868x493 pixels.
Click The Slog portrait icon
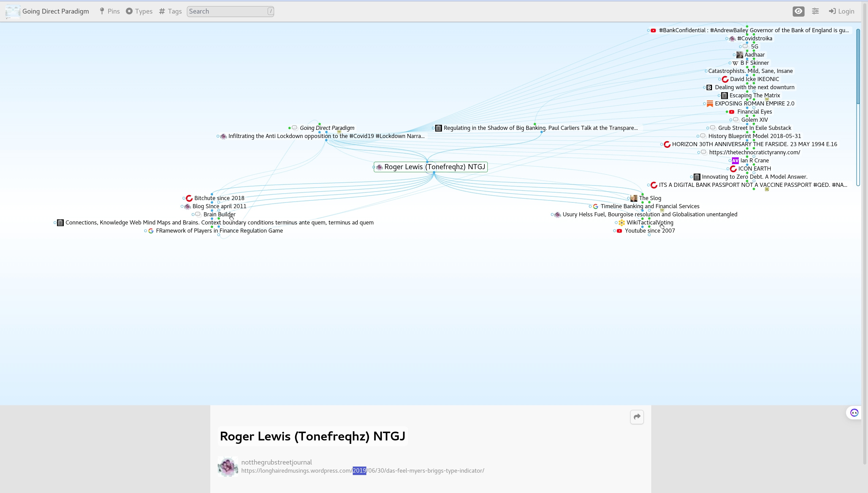click(x=634, y=198)
